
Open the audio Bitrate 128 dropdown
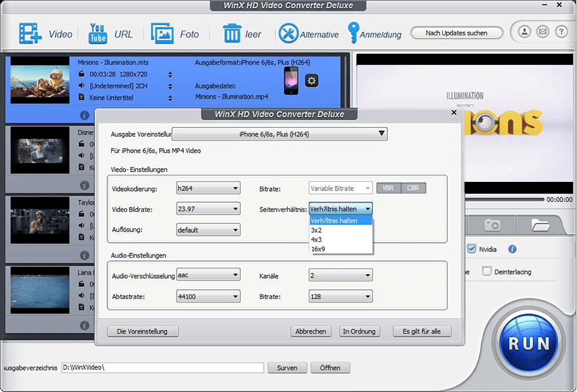coord(341,296)
